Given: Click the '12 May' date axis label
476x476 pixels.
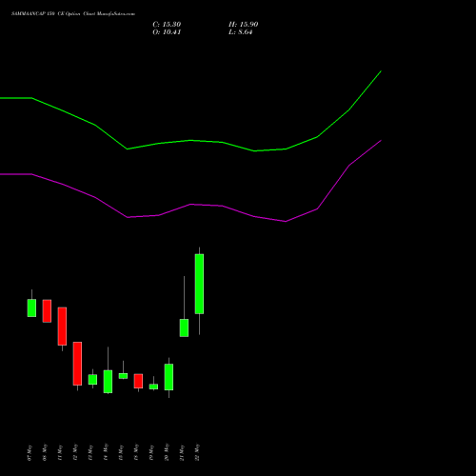Looking at the screenshot, I should (75, 453).
